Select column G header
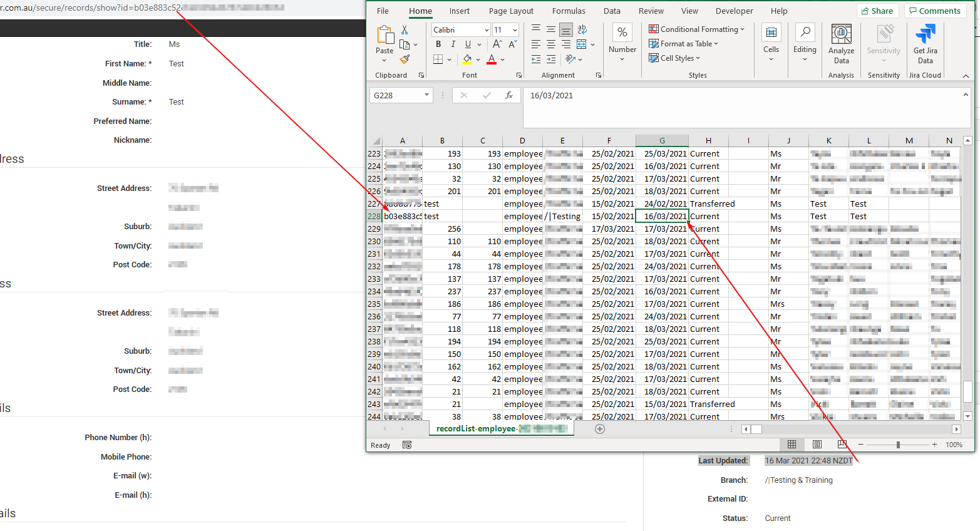Viewport: 980px width, 531px height. 662,141
